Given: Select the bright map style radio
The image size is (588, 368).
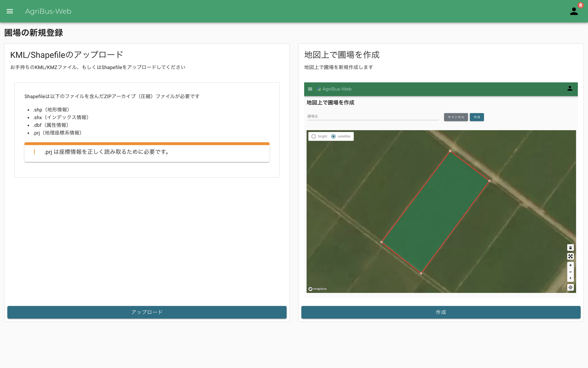Looking at the screenshot, I should point(314,136).
